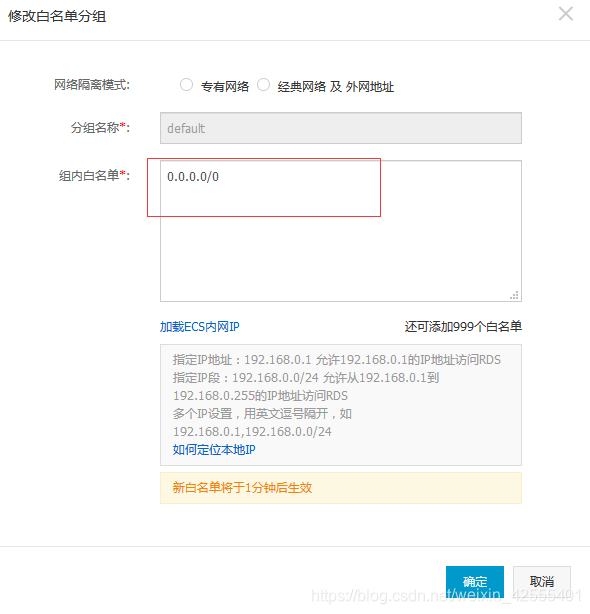The height and width of the screenshot is (614, 590).
Task: Select the 专有网络 radio option
Action: tap(186, 85)
